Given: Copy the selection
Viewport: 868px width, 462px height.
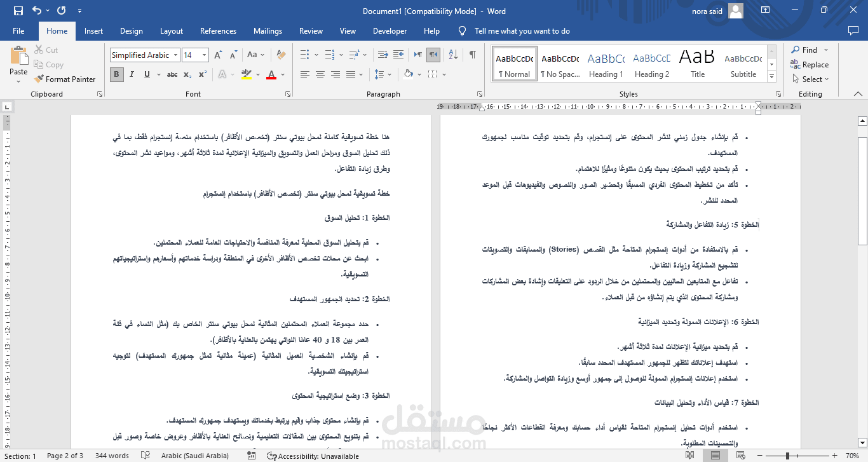Looking at the screenshot, I should point(48,65).
